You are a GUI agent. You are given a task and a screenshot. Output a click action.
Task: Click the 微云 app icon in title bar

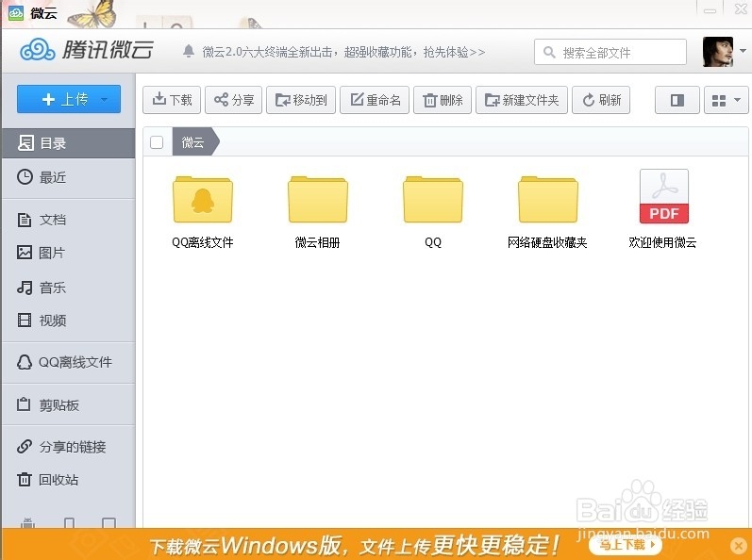pyautogui.click(x=16, y=13)
